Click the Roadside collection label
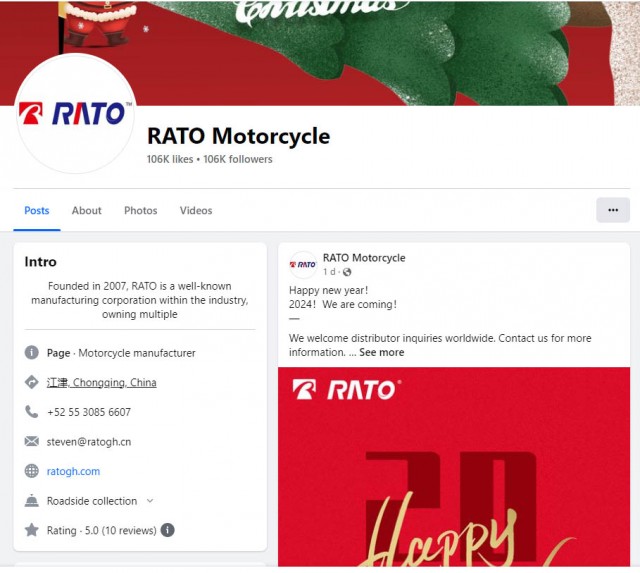Image resolution: width=640 pixels, height=573 pixels. (92, 501)
